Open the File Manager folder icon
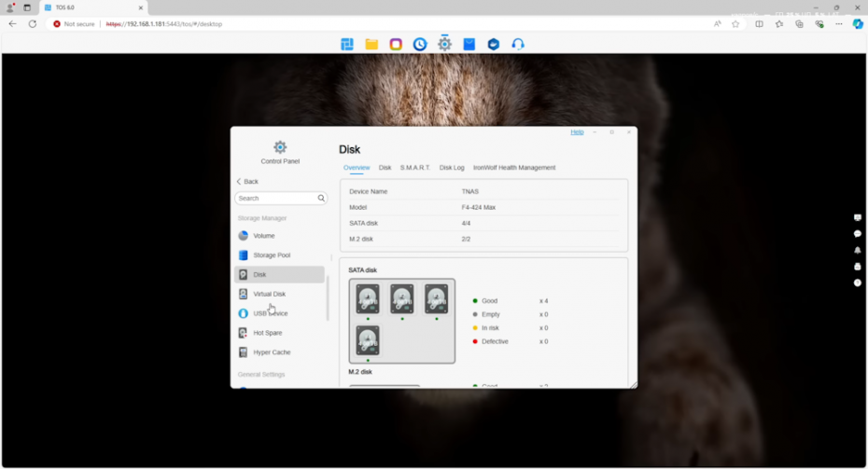Viewport: 868px width, 469px height. coord(371,44)
